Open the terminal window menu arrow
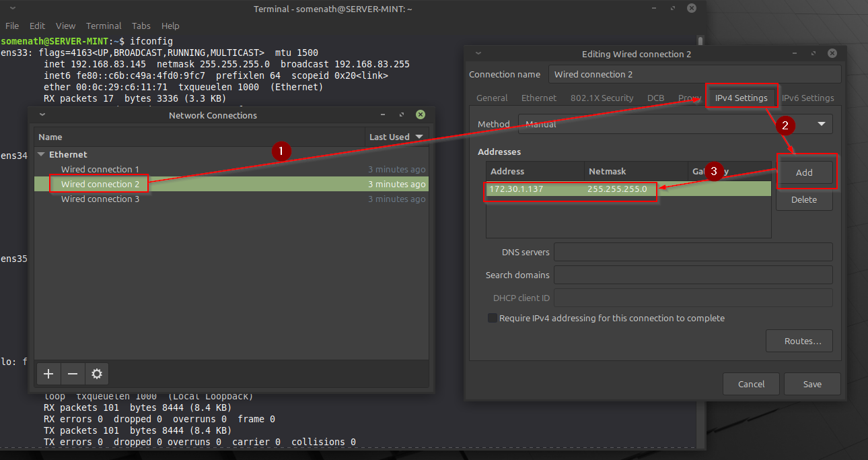868x460 pixels. pyautogui.click(x=12, y=9)
